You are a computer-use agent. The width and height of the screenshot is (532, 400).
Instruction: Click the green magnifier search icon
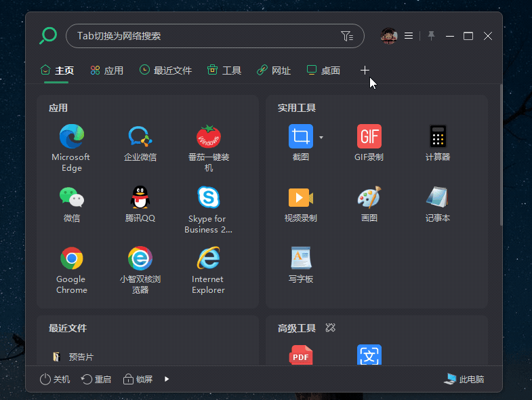(48, 36)
